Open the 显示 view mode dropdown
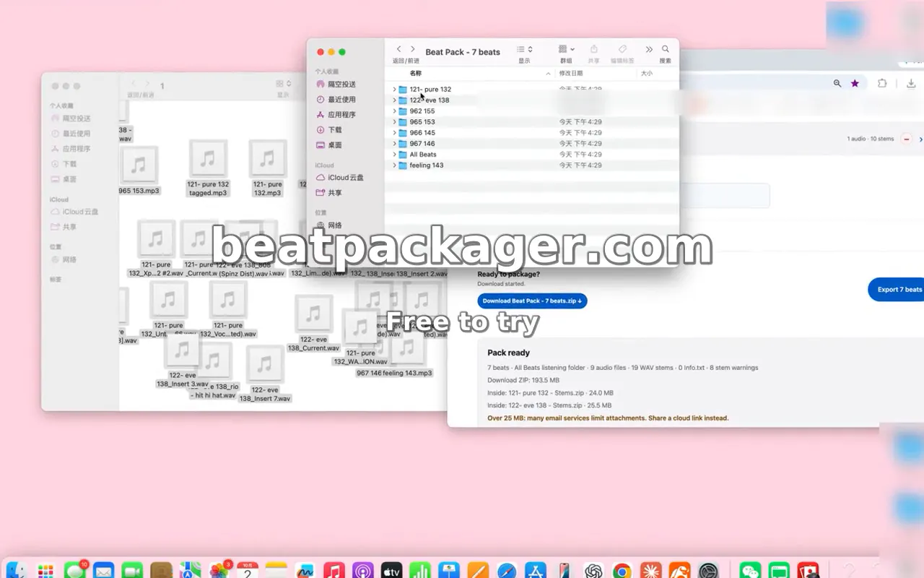 [525, 49]
